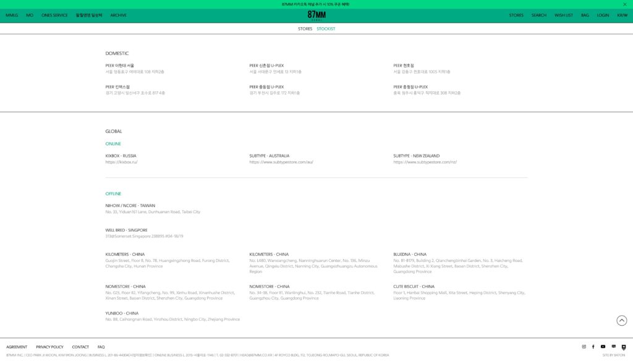Open the Facebook icon in footer

point(593,347)
